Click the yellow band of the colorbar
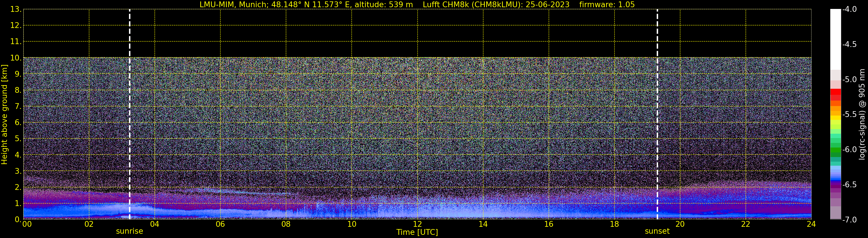868x238 pixels. click(x=836, y=118)
